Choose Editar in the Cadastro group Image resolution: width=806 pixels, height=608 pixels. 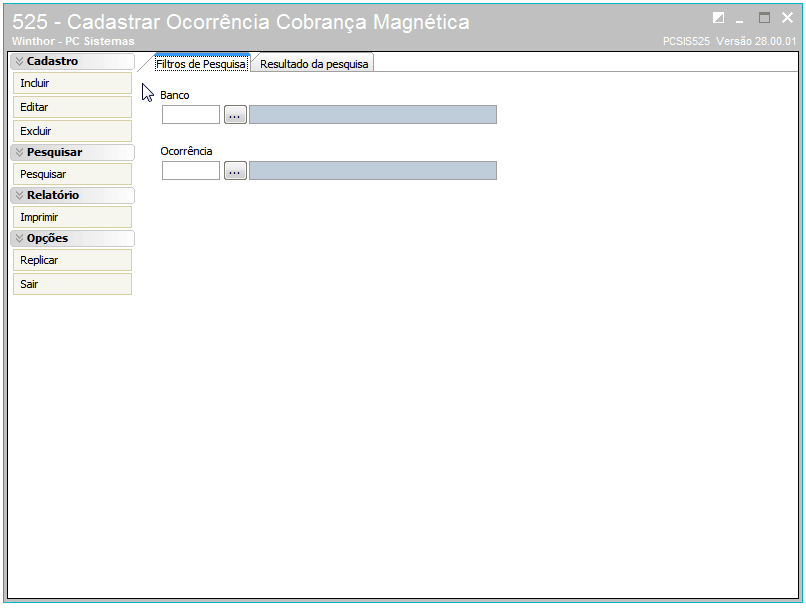(x=72, y=107)
